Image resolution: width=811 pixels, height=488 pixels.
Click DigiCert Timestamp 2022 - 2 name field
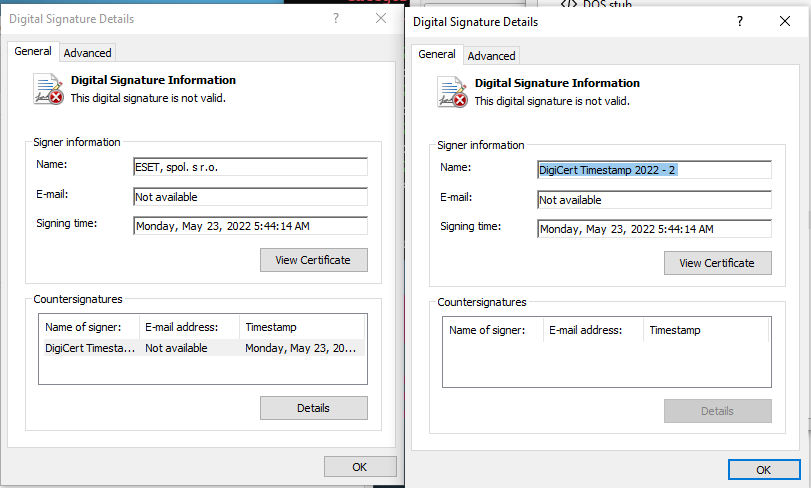tap(654, 170)
